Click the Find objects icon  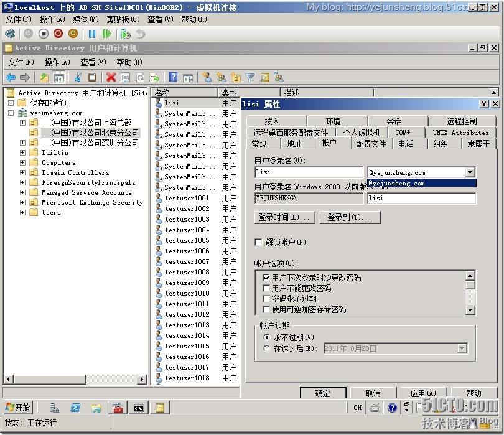(x=264, y=77)
